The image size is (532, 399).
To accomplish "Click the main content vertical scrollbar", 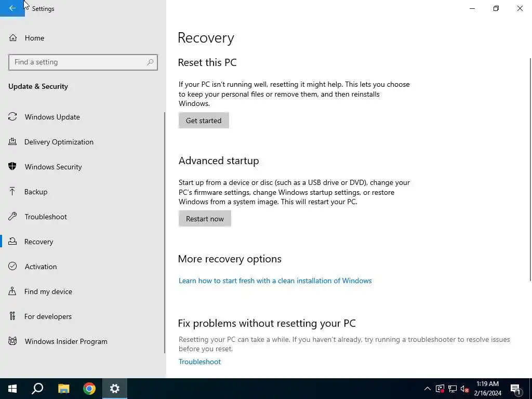I will click(x=530, y=170).
